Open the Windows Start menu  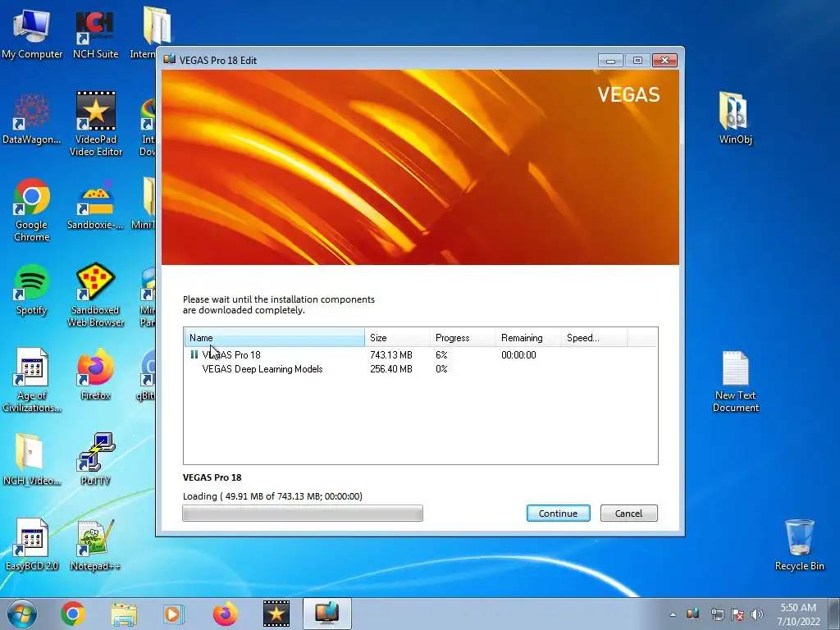pos(22,614)
